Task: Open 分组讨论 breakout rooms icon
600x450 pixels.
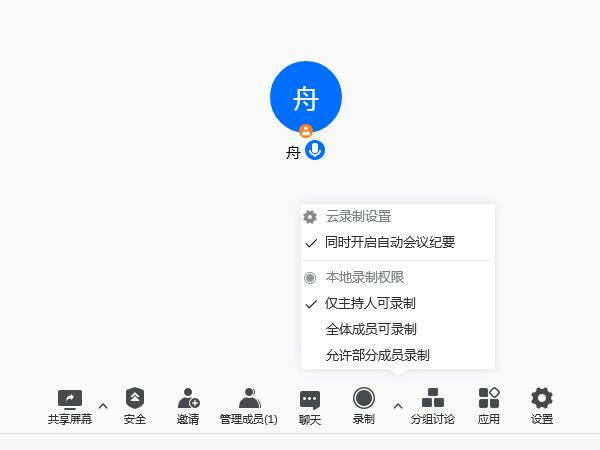Action: [433, 398]
